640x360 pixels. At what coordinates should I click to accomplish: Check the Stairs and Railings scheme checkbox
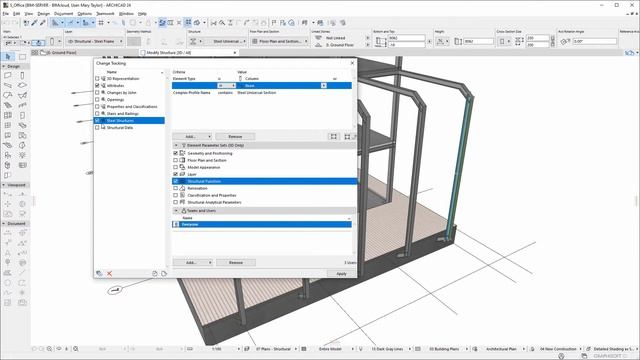tap(97, 113)
